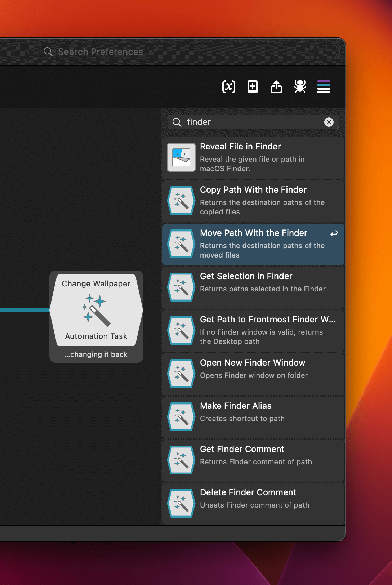Image resolution: width=392 pixels, height=585 pixels.
Task: Click the 'Automation Task' node label
Action: pos(96,336)
